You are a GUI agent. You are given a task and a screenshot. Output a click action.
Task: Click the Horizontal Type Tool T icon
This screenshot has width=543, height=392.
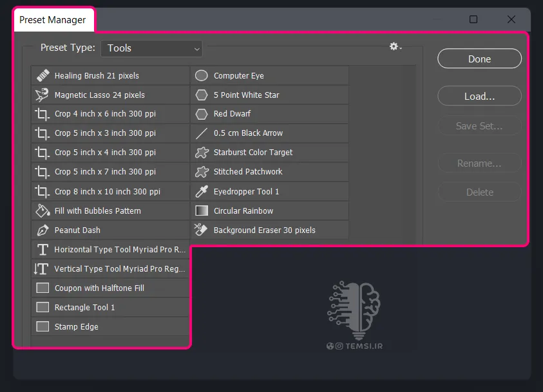(43, 250)
